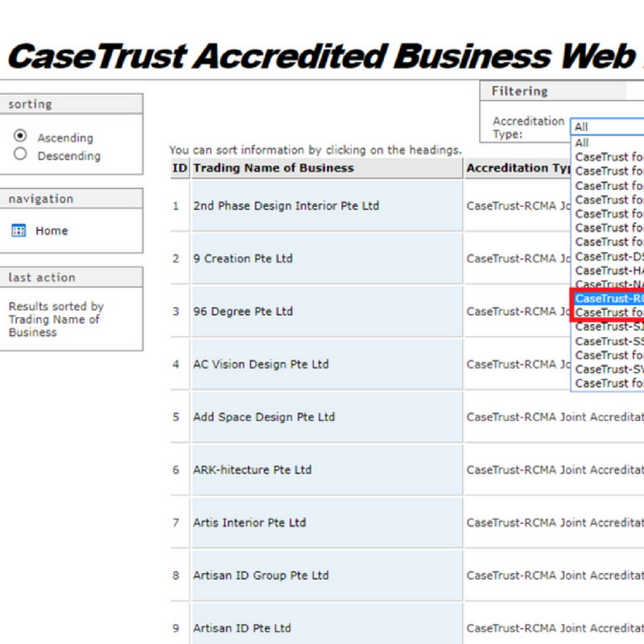Click 'Artis Interior Pte Ltd' row name
This screenshot has height=644, width=644.
point(250,522)
